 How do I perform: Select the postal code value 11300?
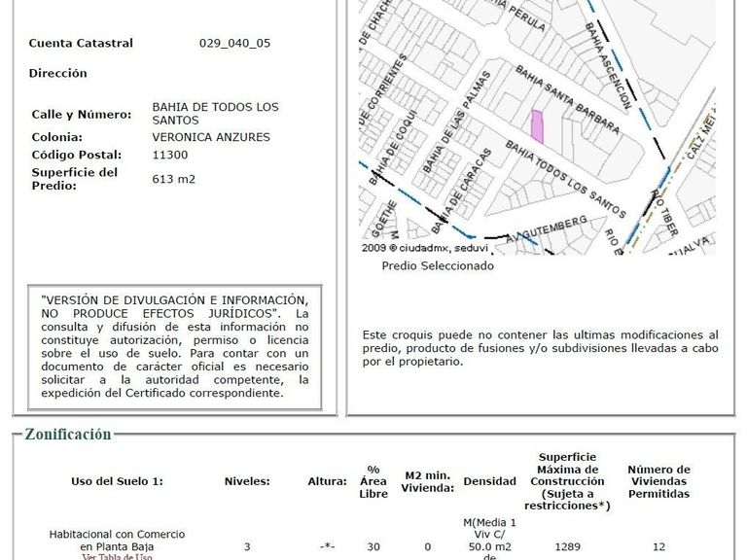(170, 155)
